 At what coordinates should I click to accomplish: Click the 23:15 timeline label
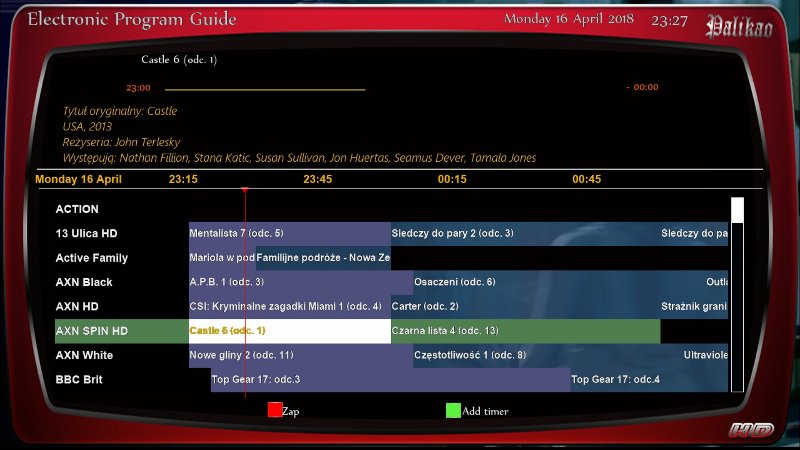point(183,179)
